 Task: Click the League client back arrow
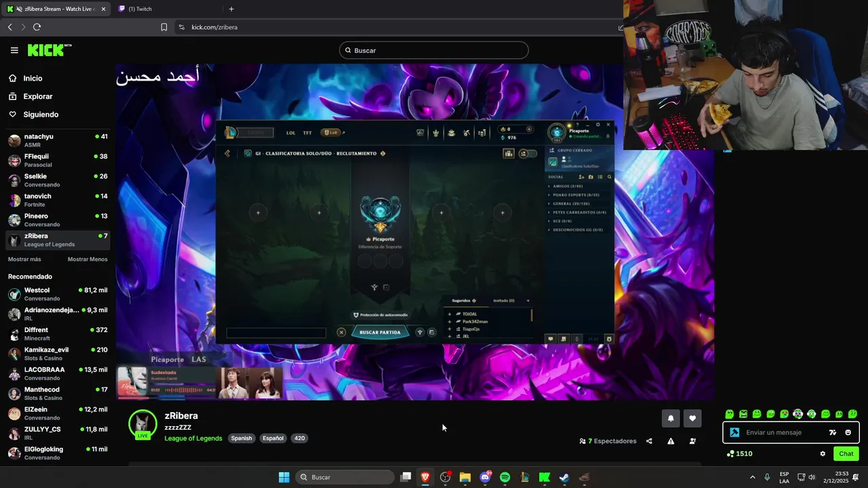(x=227, y=153)
